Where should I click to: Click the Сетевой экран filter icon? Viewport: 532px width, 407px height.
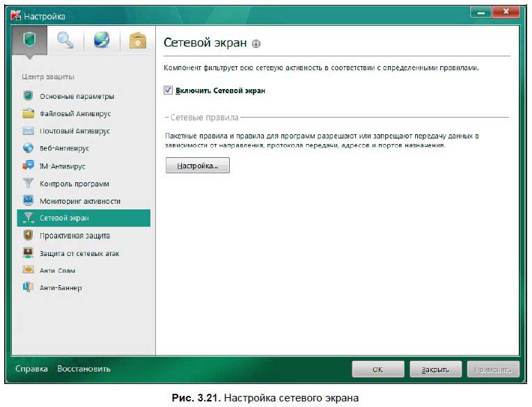click(28, 218)
